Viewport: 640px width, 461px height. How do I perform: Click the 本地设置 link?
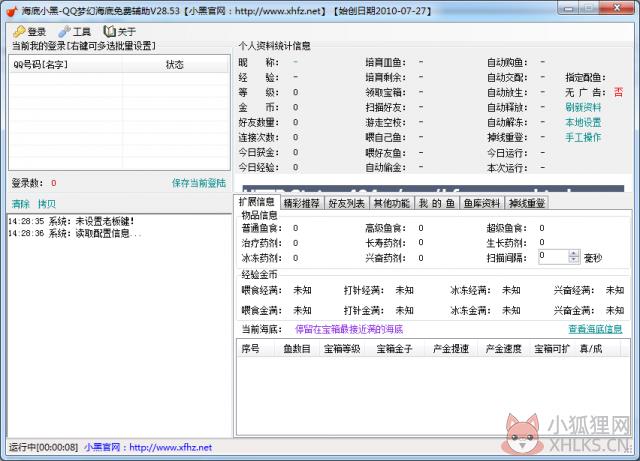click(x=583, y=122)
